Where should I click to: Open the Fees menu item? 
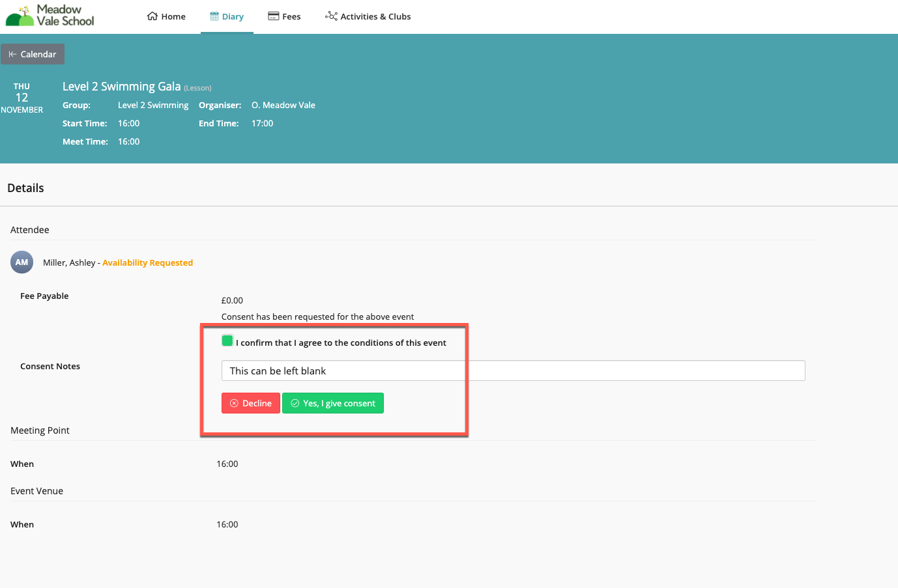(284, 16)
